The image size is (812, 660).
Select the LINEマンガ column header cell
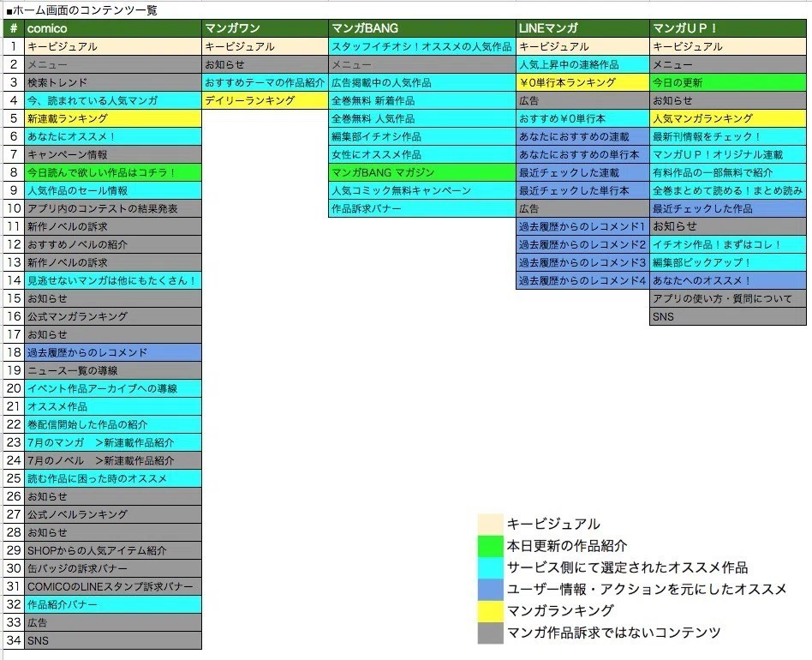pyautogui.click(x=582, y=28)
